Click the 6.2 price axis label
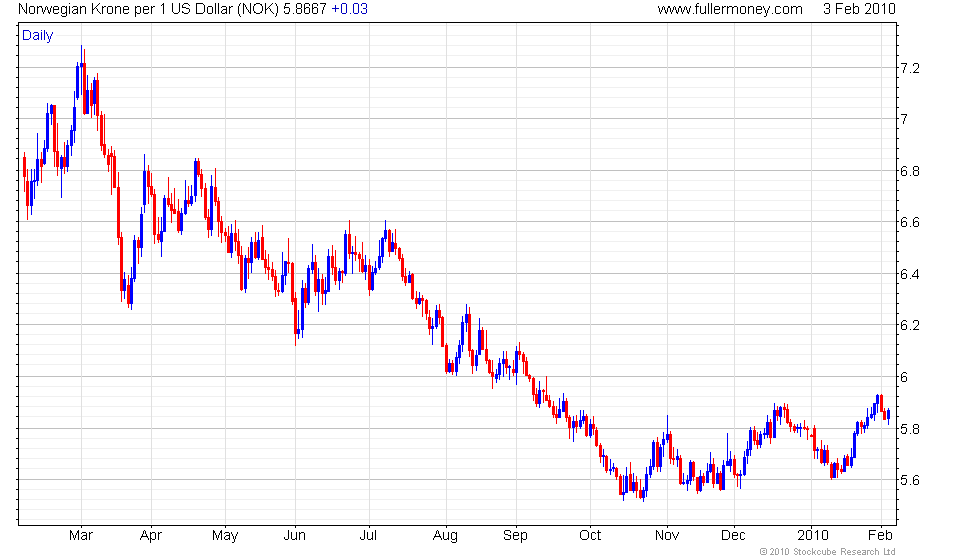 coord(909,326)
